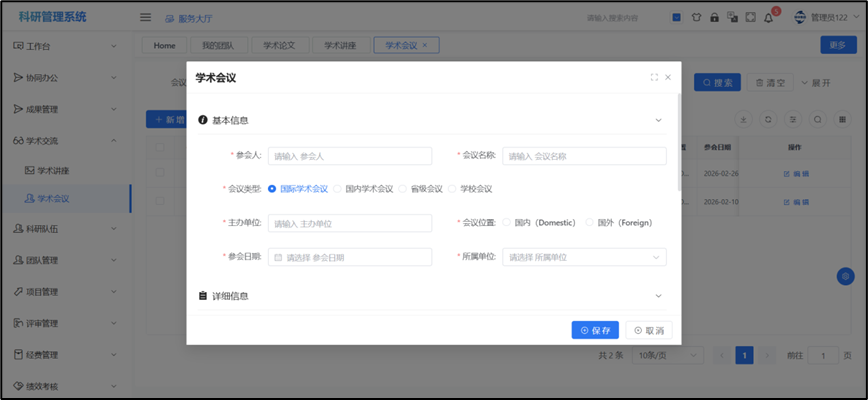Collapse the 基本信息 section
This screenshot has height=400, width=868.
click(658, 120)
